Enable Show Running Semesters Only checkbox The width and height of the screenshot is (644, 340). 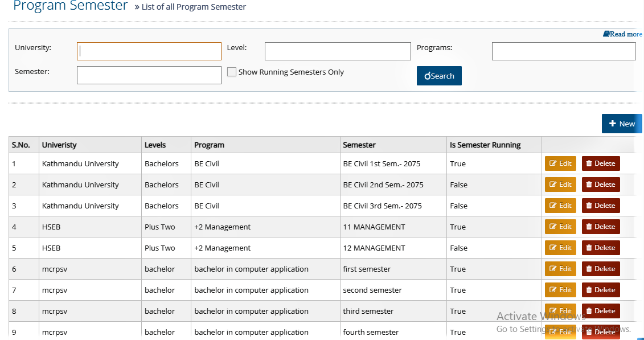(232, 72)
